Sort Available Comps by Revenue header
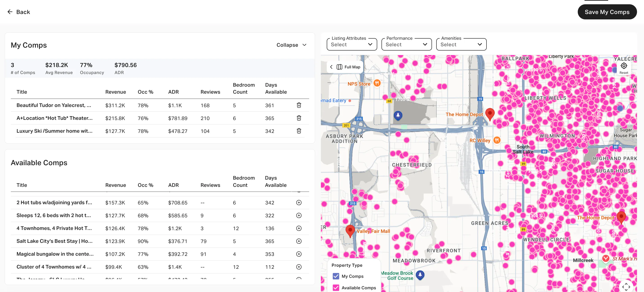644x292 pixels. (116, 185)
